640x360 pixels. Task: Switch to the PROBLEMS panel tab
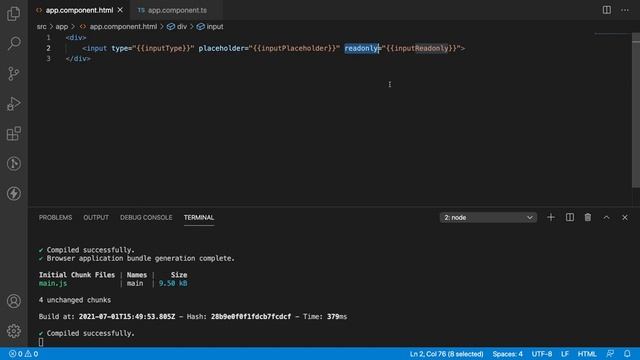(x=56, y=218)
